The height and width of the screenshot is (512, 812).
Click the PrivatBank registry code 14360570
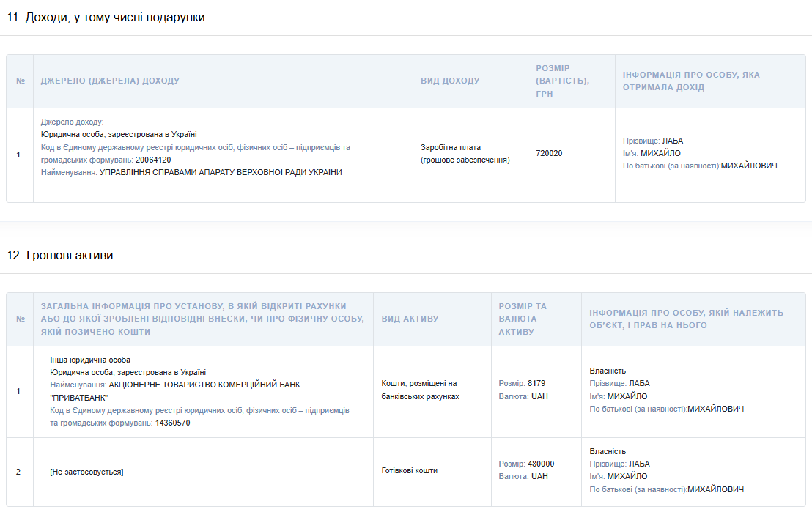tap(172, 423)
